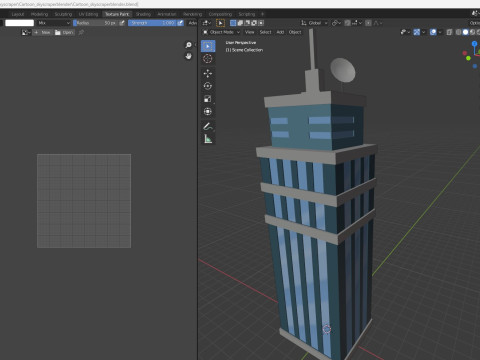
Task: Select the Move tool
Action: click(x=208, y=73)
